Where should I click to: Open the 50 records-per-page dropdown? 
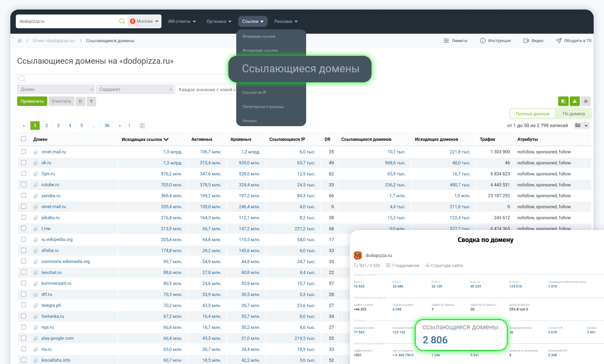[x=582, y=125]
